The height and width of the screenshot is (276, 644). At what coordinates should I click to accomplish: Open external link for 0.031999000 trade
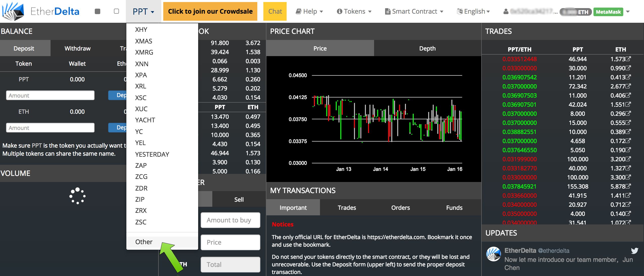tap(628, 159)
